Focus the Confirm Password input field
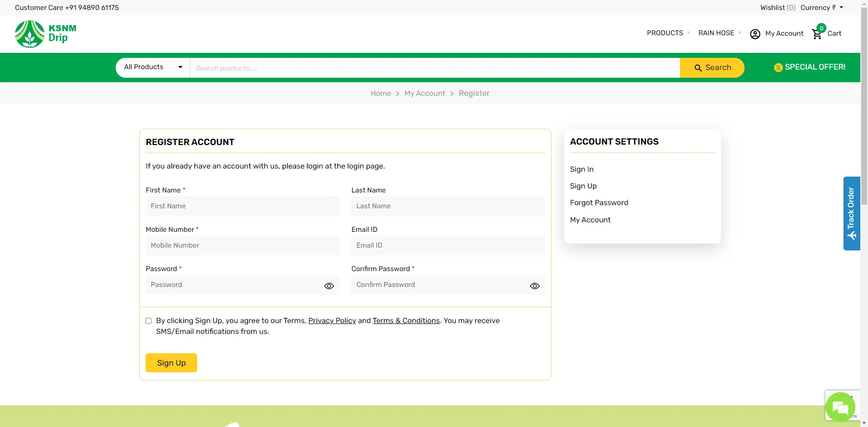868x427 pixels. tap(448, 285)
